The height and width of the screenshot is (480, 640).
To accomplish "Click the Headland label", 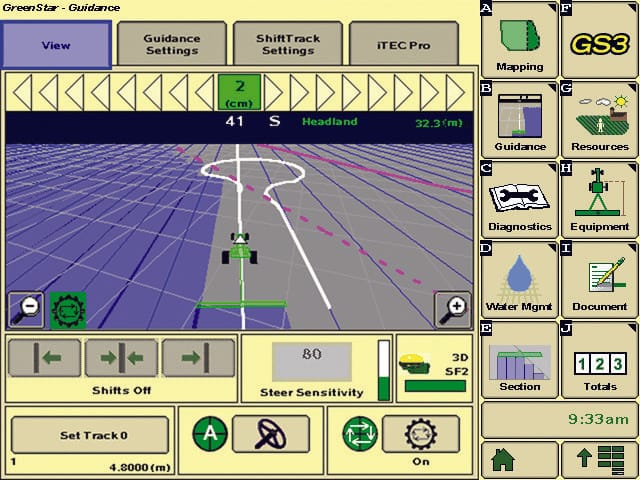I will coord(329,122).
